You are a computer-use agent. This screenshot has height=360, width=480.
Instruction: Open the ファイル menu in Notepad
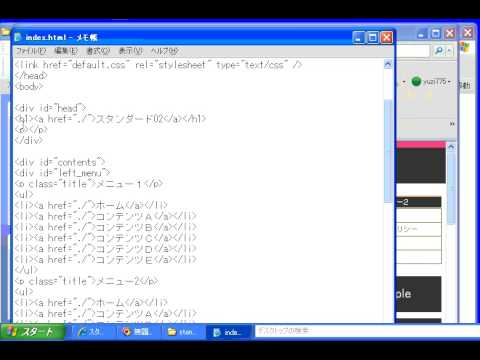(31, 51)
